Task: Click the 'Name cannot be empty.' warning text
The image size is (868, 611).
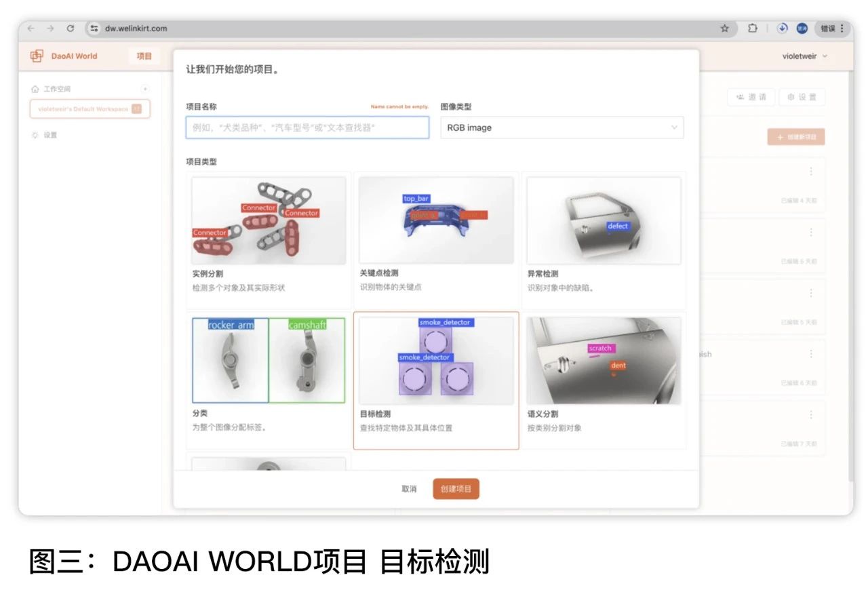Action: point(399,107)
